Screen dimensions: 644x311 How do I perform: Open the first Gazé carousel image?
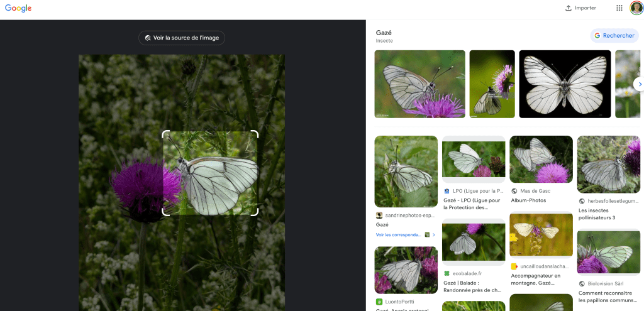tap(419, 84)
